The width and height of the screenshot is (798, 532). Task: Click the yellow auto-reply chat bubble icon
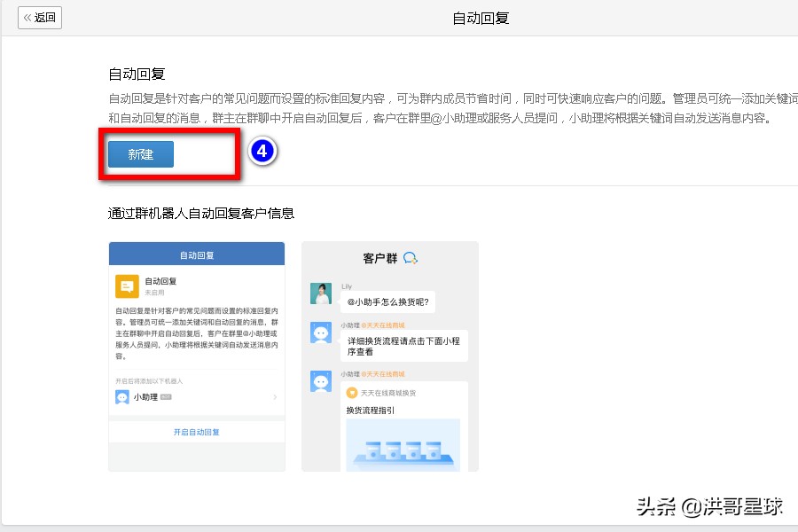tap(128, 286)
